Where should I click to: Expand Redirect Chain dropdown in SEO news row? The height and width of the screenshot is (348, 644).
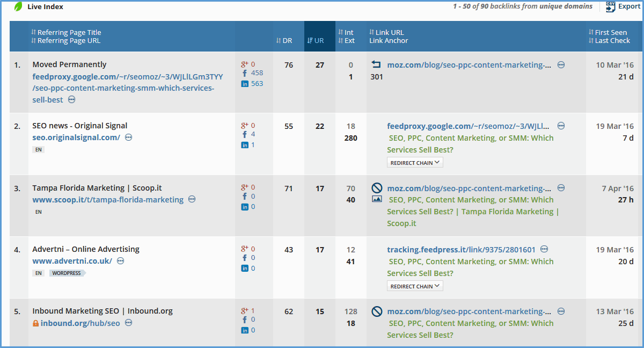pos(415,163)
